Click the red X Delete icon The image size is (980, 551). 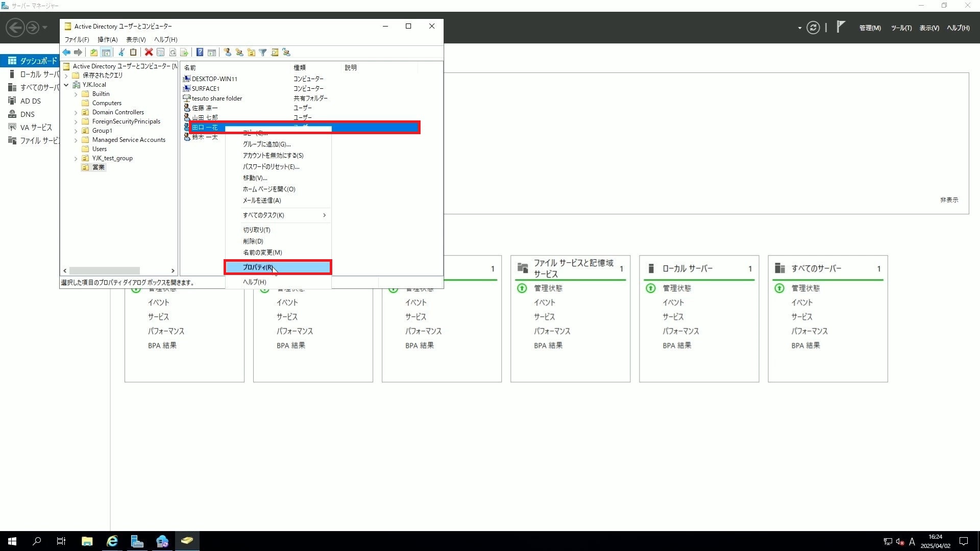[x=149, y=53]
